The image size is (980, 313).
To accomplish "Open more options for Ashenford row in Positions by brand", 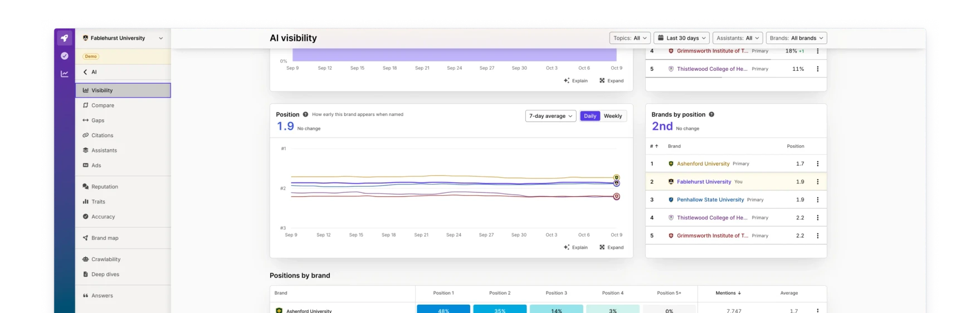I will coord(817,310).
